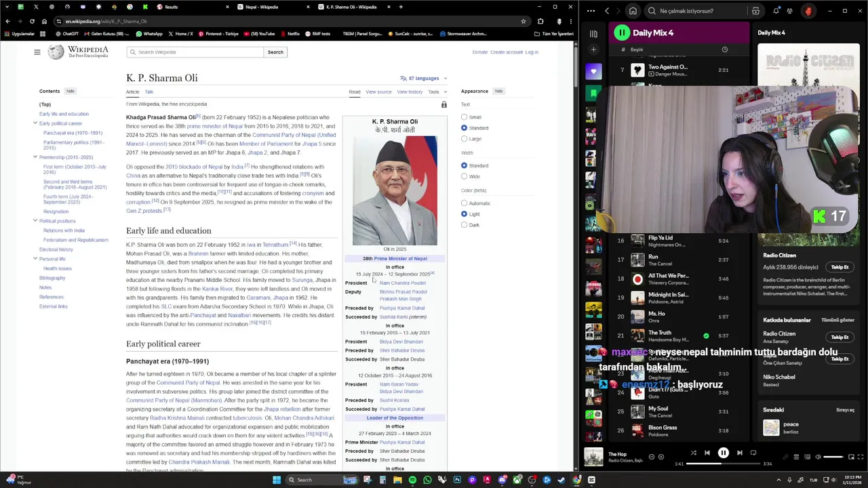Click the Log in link
The width and height of the screenshot is (868, 488).
pos(532,52)
